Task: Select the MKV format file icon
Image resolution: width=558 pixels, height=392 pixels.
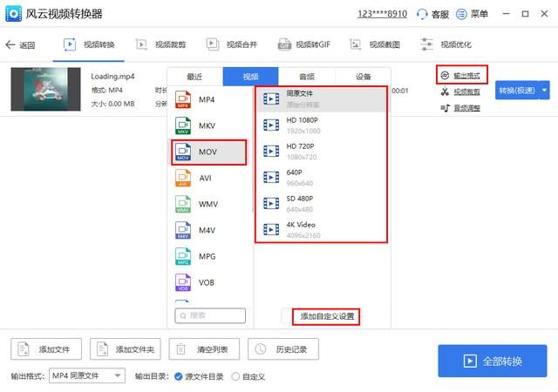Action: coord(183,125)
